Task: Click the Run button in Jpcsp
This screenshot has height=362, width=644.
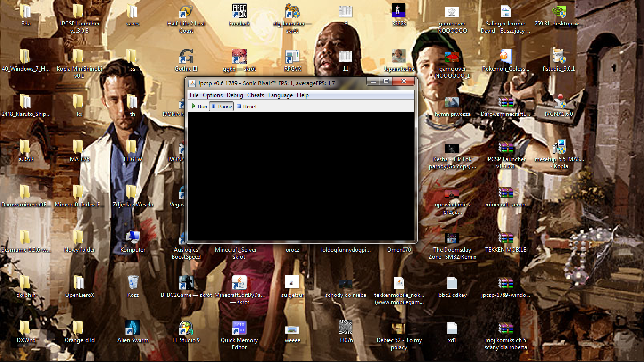Action: (x=199, y=107)
